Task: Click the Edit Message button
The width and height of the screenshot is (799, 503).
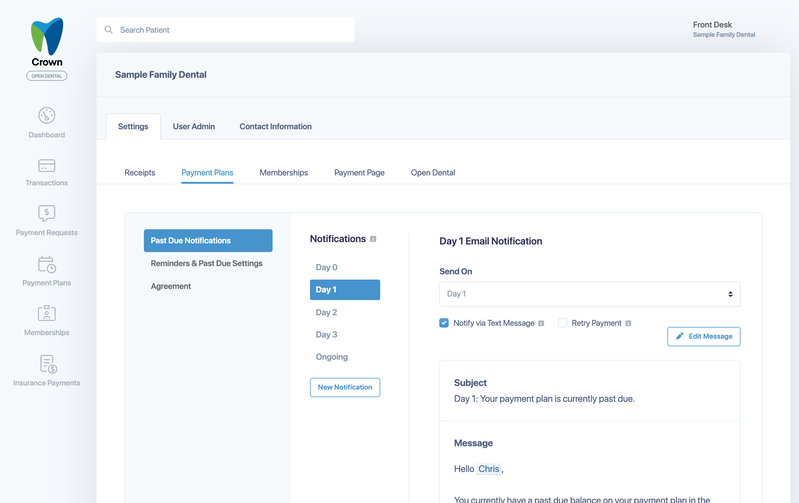Action: click(704, 336)
